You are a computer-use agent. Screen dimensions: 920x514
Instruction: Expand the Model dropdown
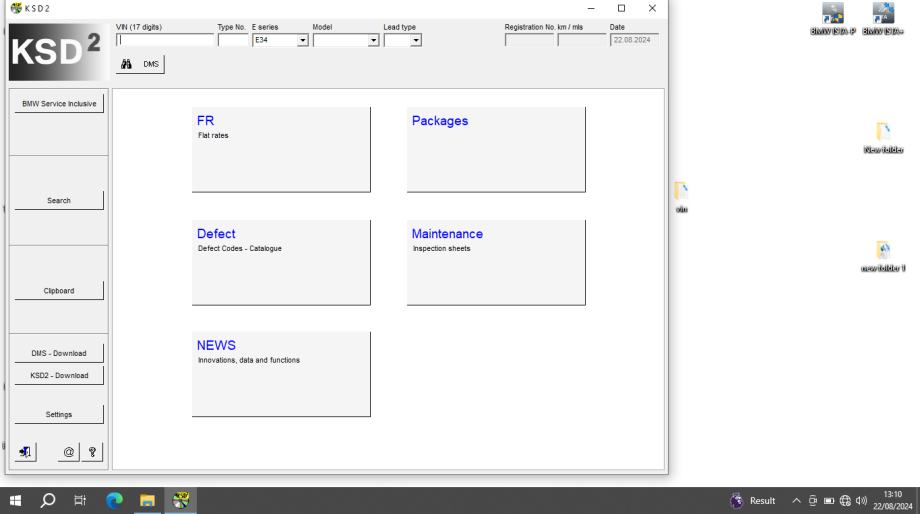[373, 40]
